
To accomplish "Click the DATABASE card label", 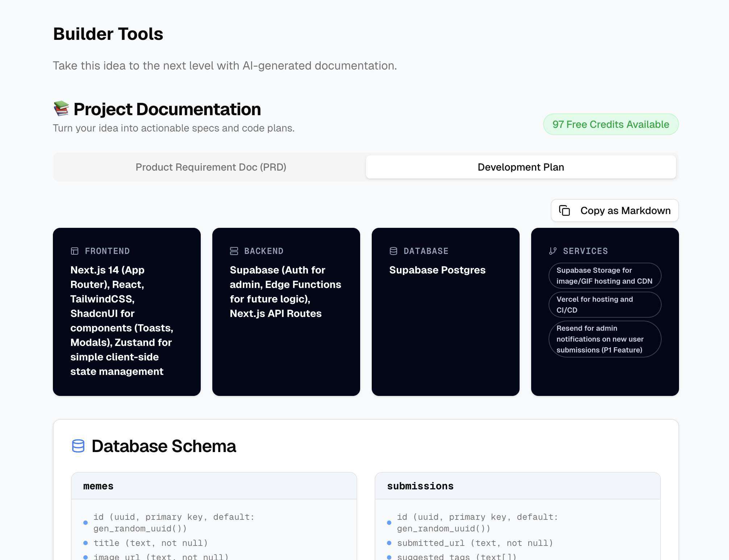I will [x=426, y=251].
